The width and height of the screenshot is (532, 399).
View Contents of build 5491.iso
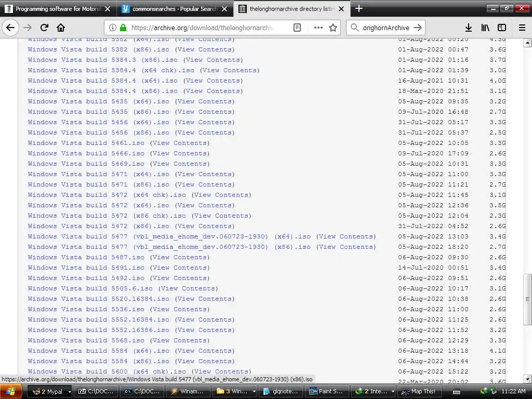click(x=180, y=268)
